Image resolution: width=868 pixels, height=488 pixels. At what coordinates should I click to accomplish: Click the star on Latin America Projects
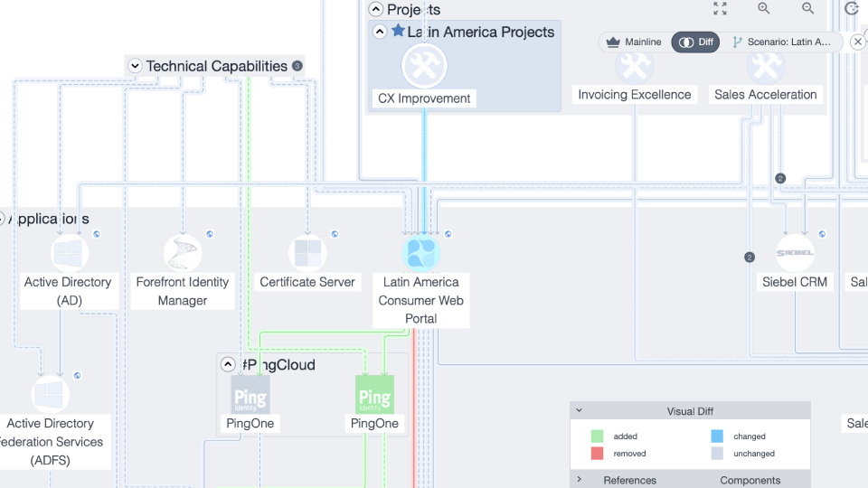[x=398, y=31]
